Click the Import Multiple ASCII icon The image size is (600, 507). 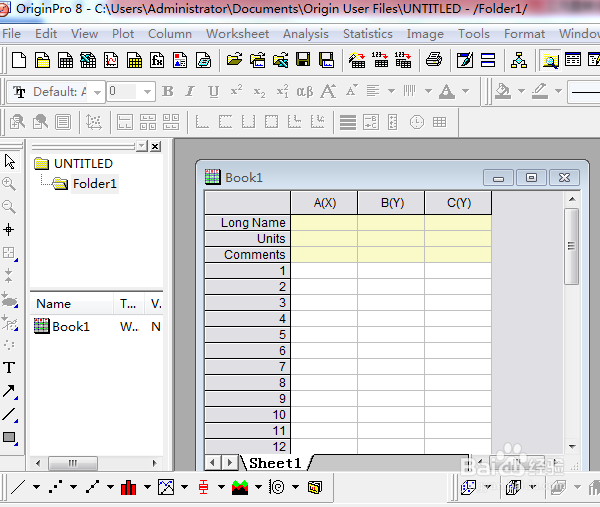pos(403,60)
